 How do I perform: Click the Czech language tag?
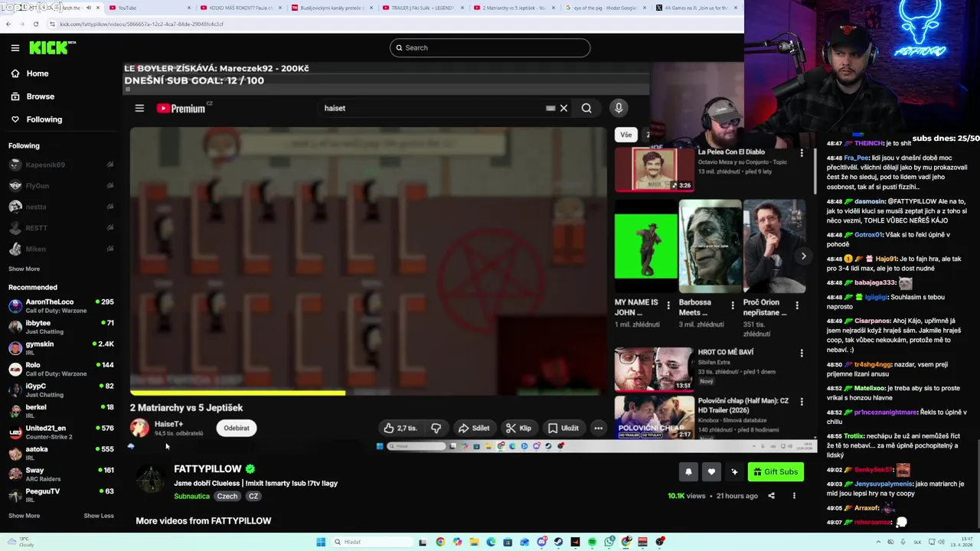coord(227,496)
